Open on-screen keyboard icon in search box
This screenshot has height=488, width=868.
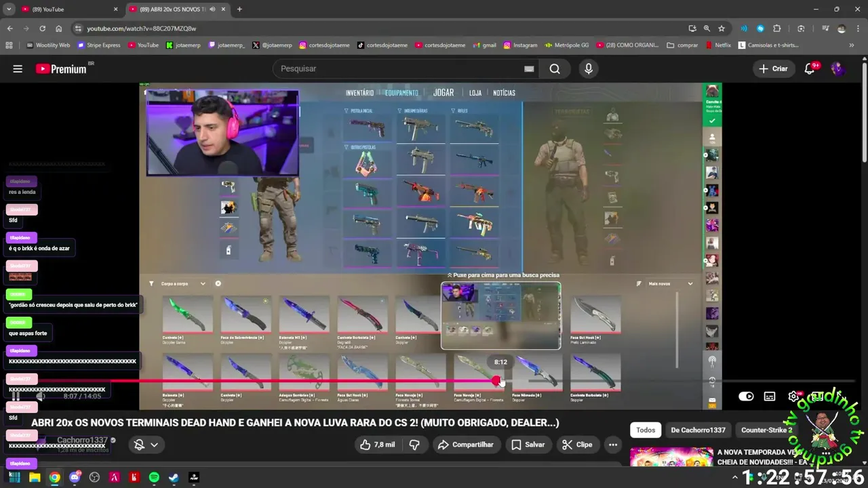click(x=529, y=68)
